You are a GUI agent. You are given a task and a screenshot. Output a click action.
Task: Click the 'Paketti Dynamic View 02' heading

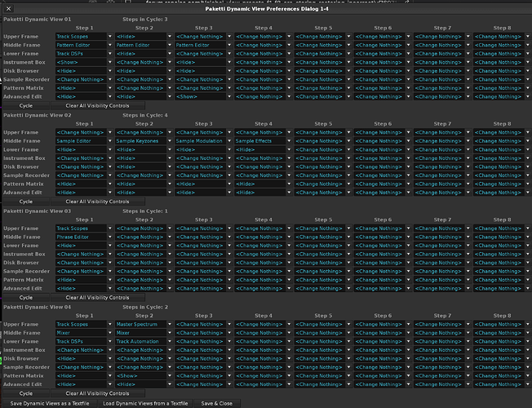[38, 115]
